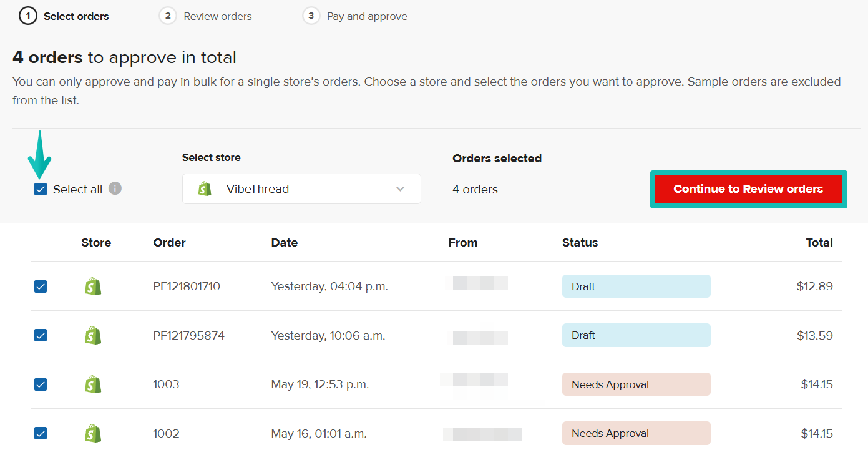Viewport: 868px width, 455px height.
Task: Click the info icon beside Select all
Action: [115, 188]
